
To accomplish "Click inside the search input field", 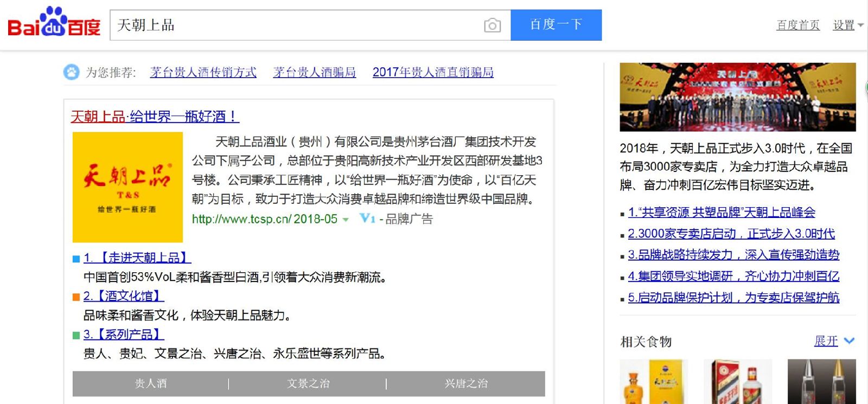I will coord(298,25).
